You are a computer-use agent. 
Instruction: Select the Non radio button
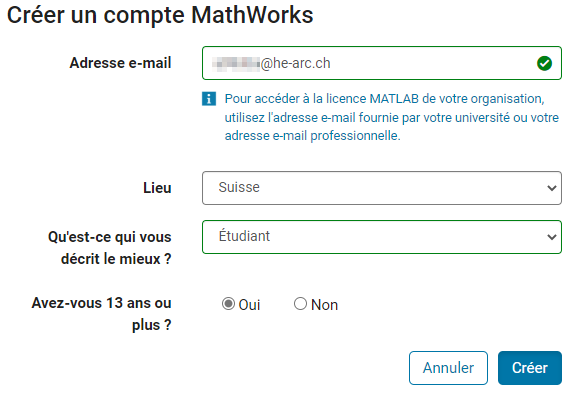click(300, 304)
